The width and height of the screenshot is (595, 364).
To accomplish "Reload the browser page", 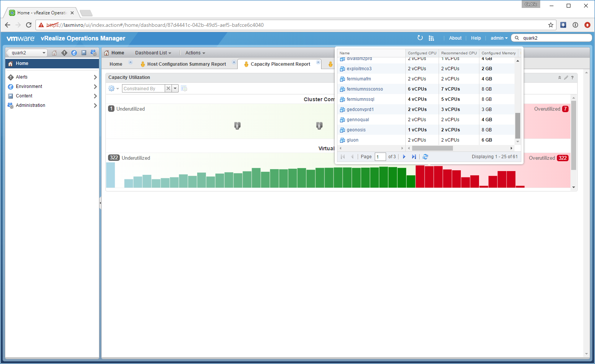I will pos(29,25).
